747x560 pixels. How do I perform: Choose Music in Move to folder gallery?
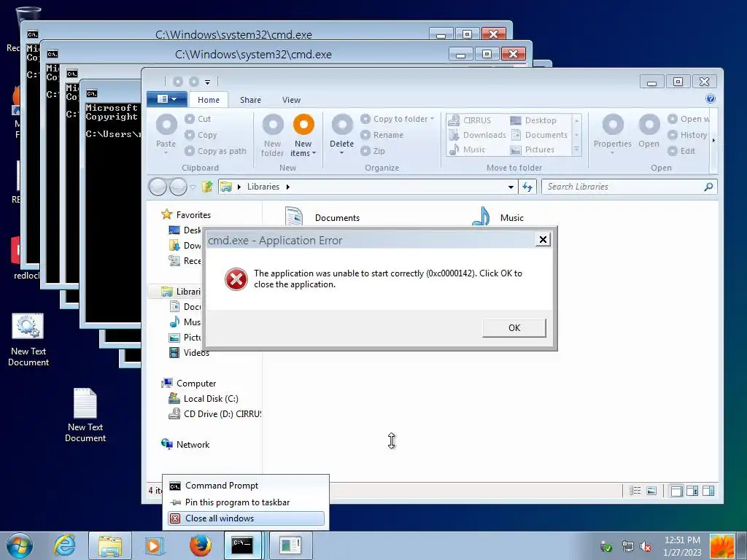pos(468,149)
